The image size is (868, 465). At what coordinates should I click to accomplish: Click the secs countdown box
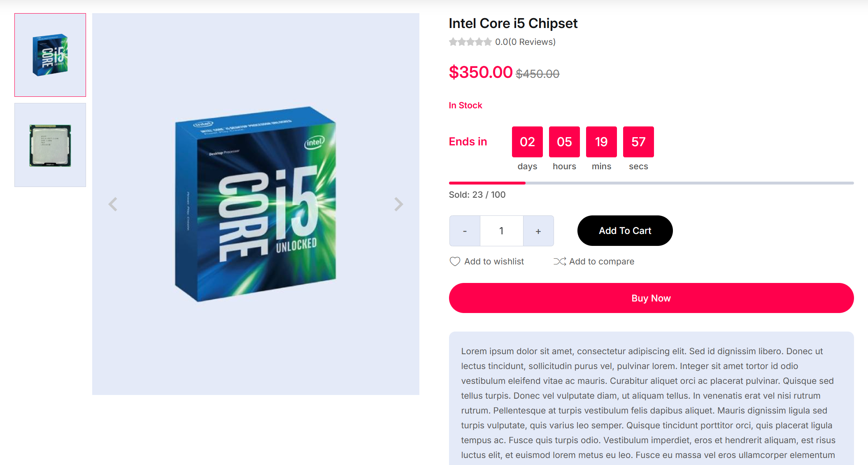point(638,142)
